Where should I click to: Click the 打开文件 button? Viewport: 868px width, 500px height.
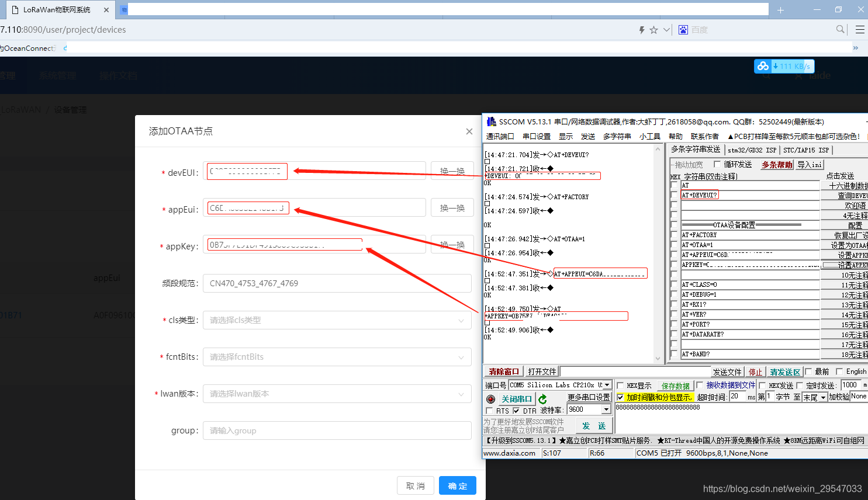coord(542,371)
